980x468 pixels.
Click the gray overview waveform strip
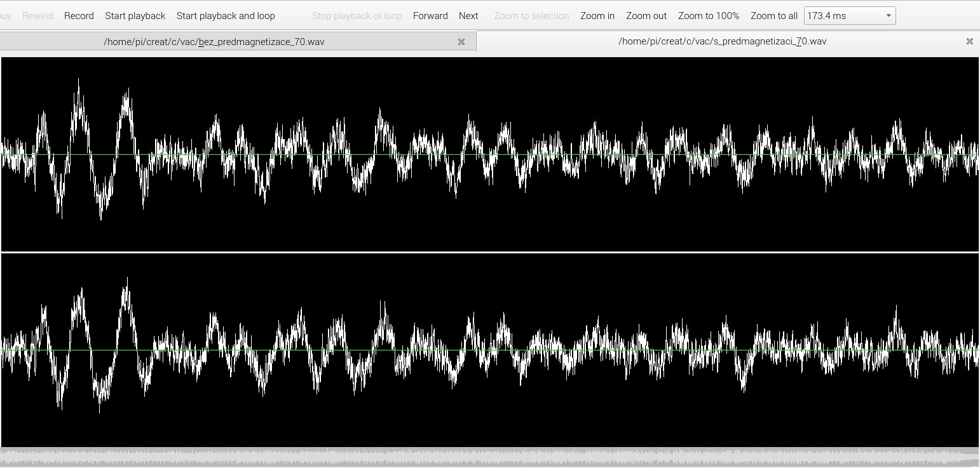pos(490,458)
